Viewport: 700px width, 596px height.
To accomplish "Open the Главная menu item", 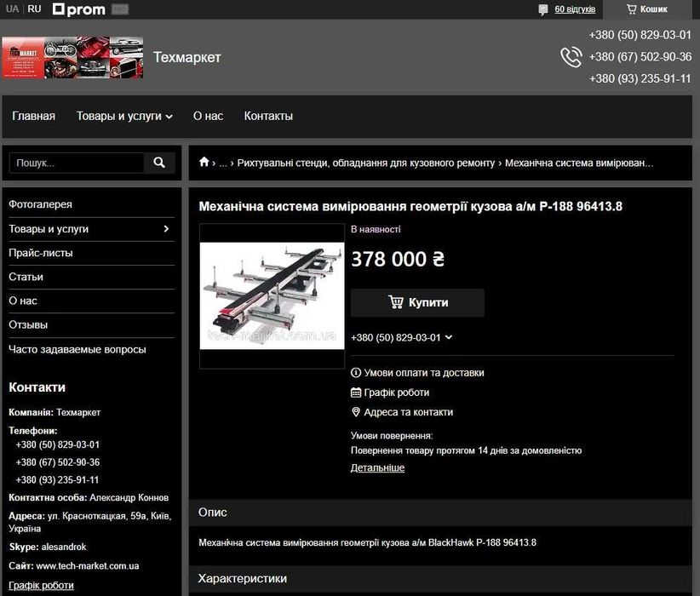I will [x=33, y=116].
